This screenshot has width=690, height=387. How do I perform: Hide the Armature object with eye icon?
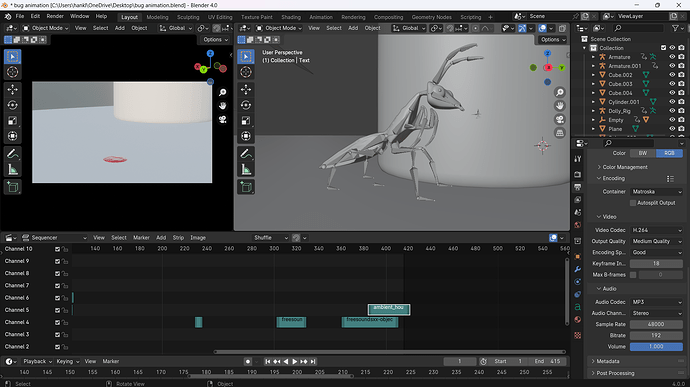672,57
